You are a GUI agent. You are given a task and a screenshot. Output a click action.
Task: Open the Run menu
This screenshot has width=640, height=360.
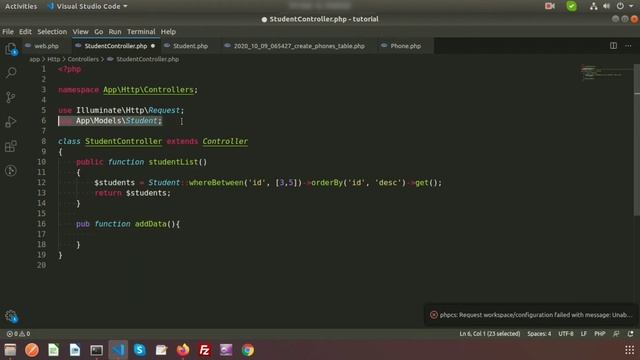(115, 31)
